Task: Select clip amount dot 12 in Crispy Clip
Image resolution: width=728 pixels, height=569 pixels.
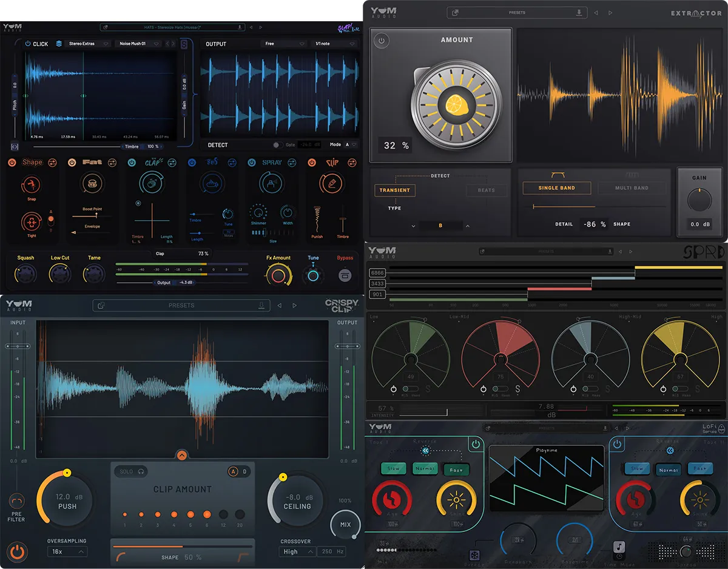Action: click(x=223, y=514)
